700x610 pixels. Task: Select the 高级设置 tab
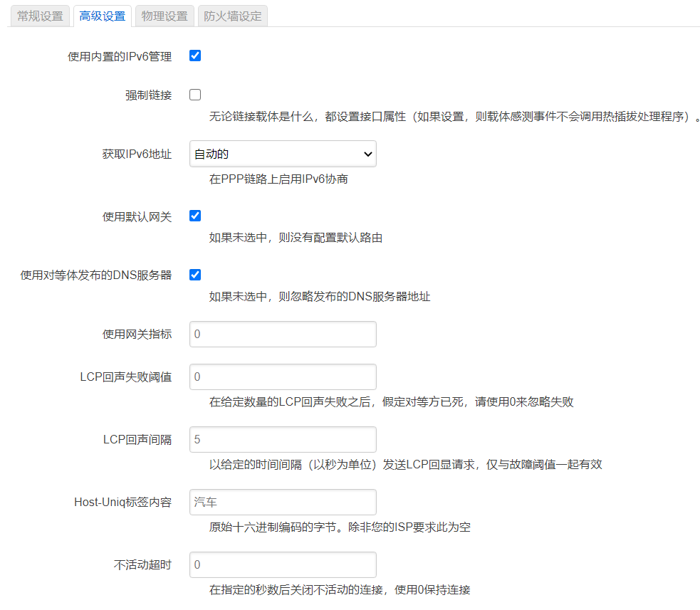pyautogui.click(x=103, y=16)
